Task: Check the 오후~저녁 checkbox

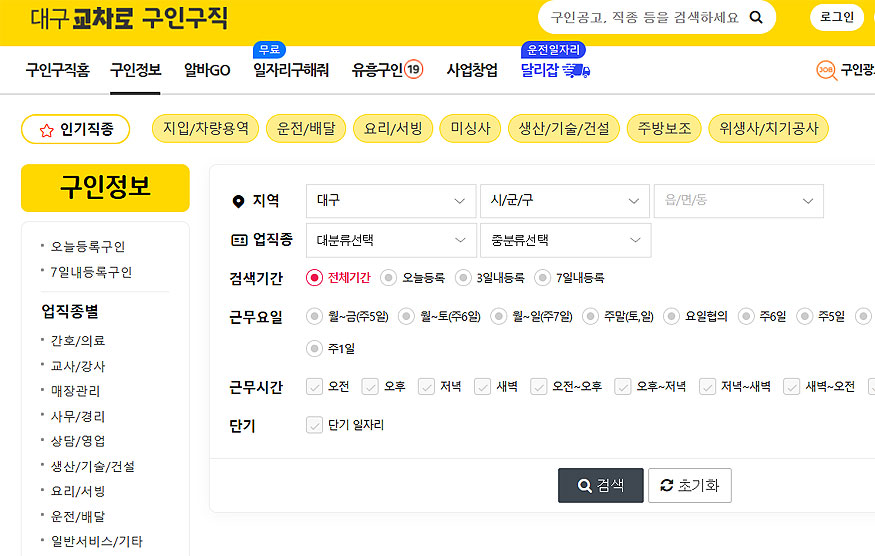Action: pyautogui.click(x=623, y=386)
